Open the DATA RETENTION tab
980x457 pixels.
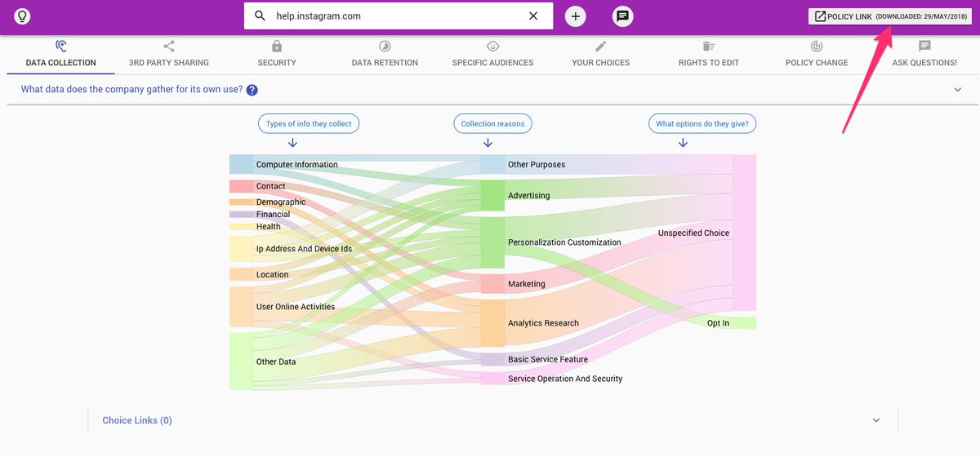click(385, 55)
